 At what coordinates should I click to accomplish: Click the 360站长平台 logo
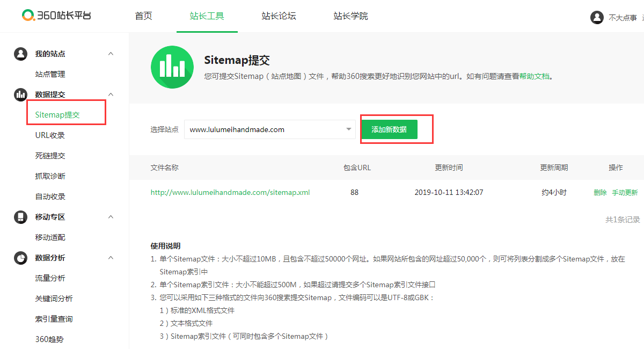(56, 15)
